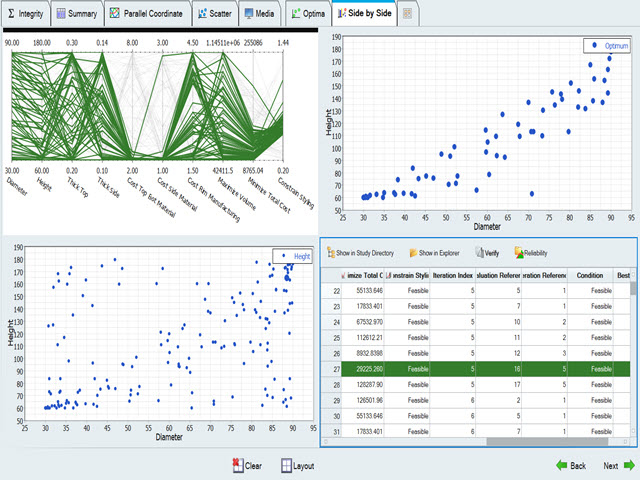Screen dimensions: 640x480
Task: Click the Cost Side Material axis label
Action: click(177, 194)
